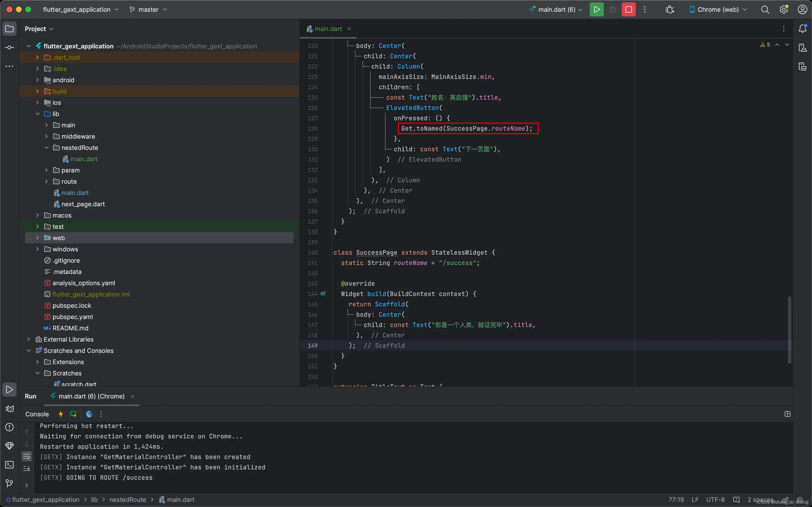Open the Git branch tool window icon
The image size is (812, 507).
[9, 483]
